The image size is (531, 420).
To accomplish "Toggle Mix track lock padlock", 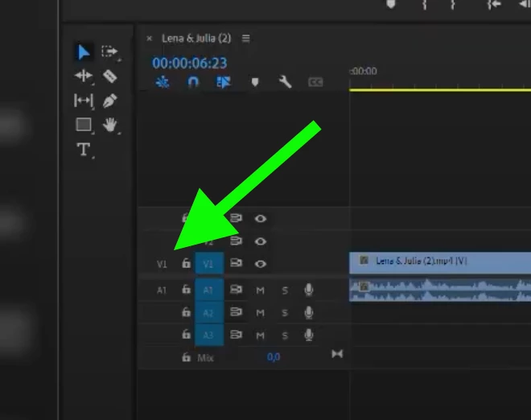I will tap(186, 357).
